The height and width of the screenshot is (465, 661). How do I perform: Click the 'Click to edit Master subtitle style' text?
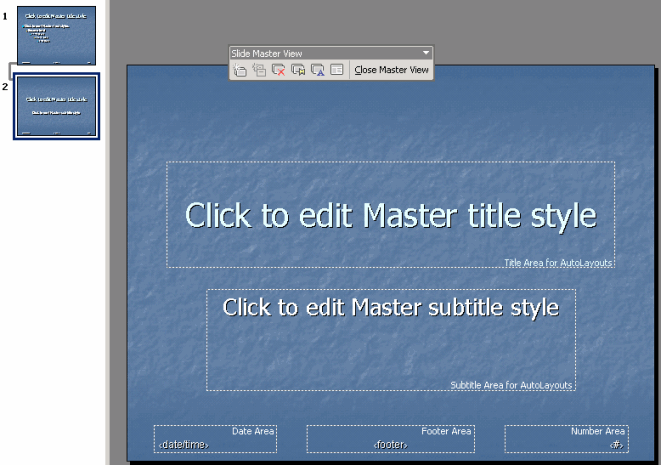(390, 307)
